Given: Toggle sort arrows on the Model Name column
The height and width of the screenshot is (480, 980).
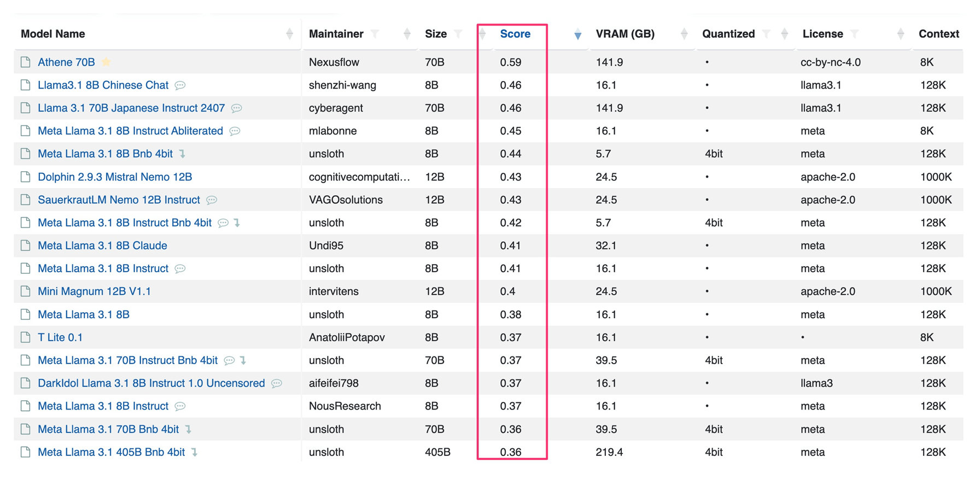Looking at the screenshot, I should coord(289,34).
